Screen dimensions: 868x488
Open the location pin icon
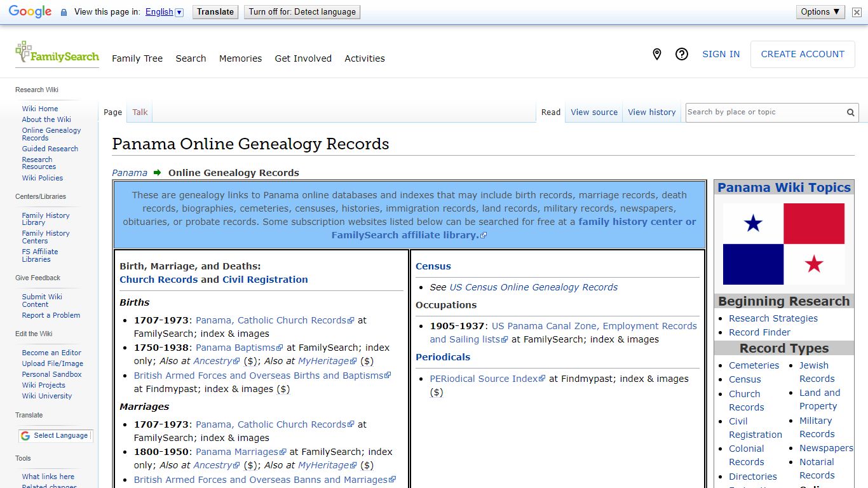(657, 55)
